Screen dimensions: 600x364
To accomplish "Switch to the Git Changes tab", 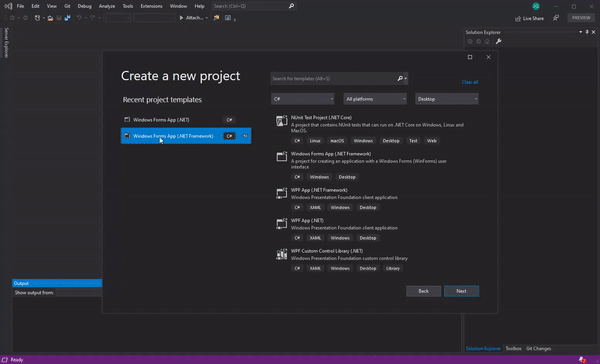I will pos(538,349).
